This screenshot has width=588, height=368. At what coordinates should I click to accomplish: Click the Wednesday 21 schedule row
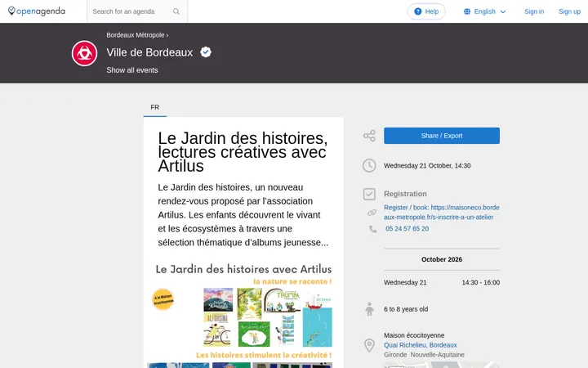(x=441, y=282)
